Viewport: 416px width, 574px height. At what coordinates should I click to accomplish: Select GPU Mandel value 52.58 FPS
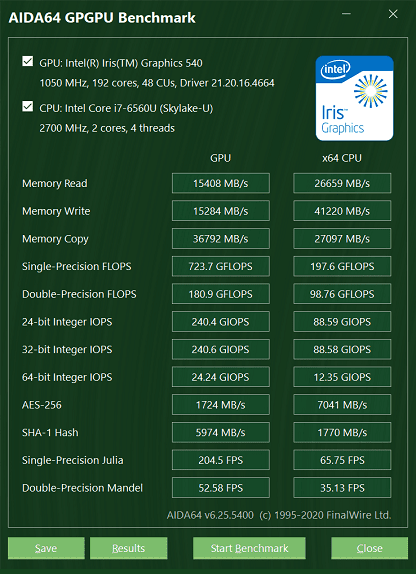[221, 488]
